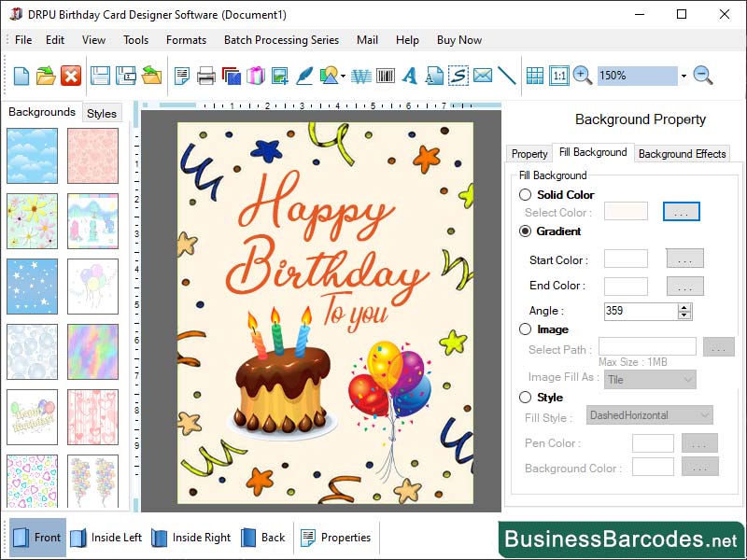Select the Pen signature tool
Viewport: 747px width, 560px height.
[x=303, y=77]
